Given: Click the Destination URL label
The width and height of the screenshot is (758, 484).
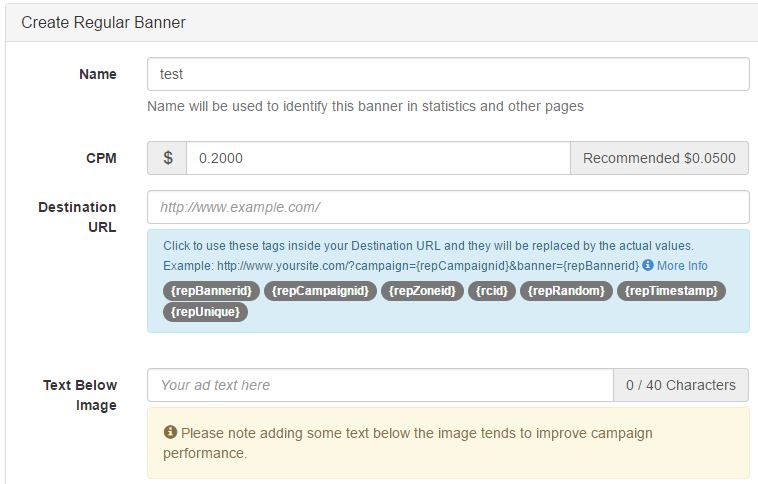Looking at the screenshot, I should point(78,217).
